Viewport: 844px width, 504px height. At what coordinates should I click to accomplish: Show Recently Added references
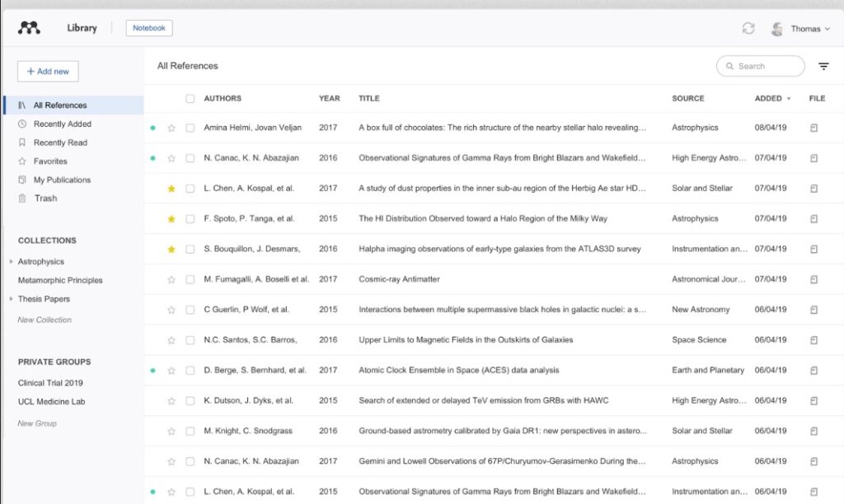click(62, 124)
